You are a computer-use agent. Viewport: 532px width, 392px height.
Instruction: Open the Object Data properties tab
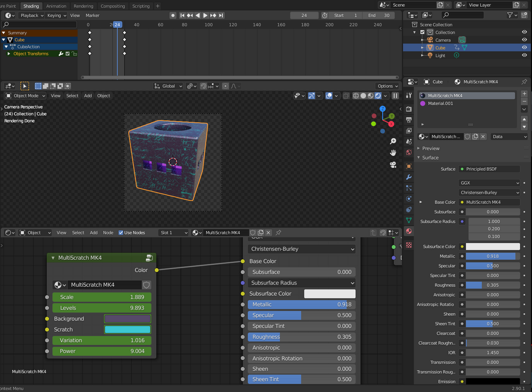point(409,221)
